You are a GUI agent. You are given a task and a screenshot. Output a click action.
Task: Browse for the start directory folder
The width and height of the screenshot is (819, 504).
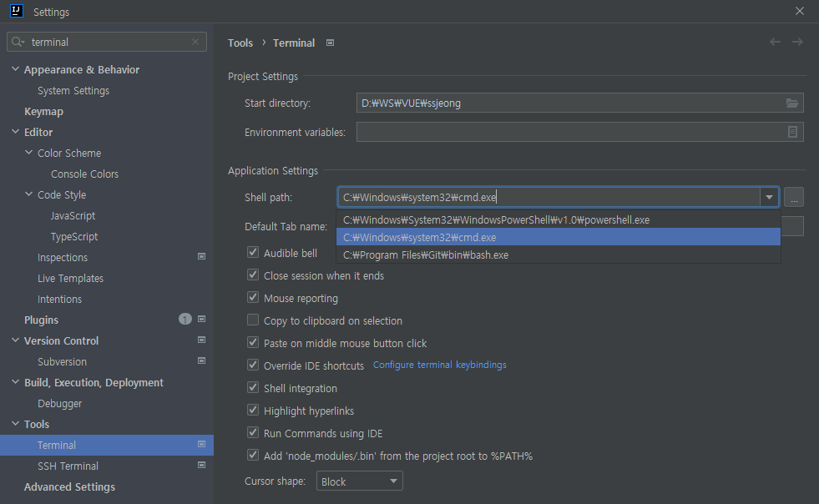(x=792, y=103)
